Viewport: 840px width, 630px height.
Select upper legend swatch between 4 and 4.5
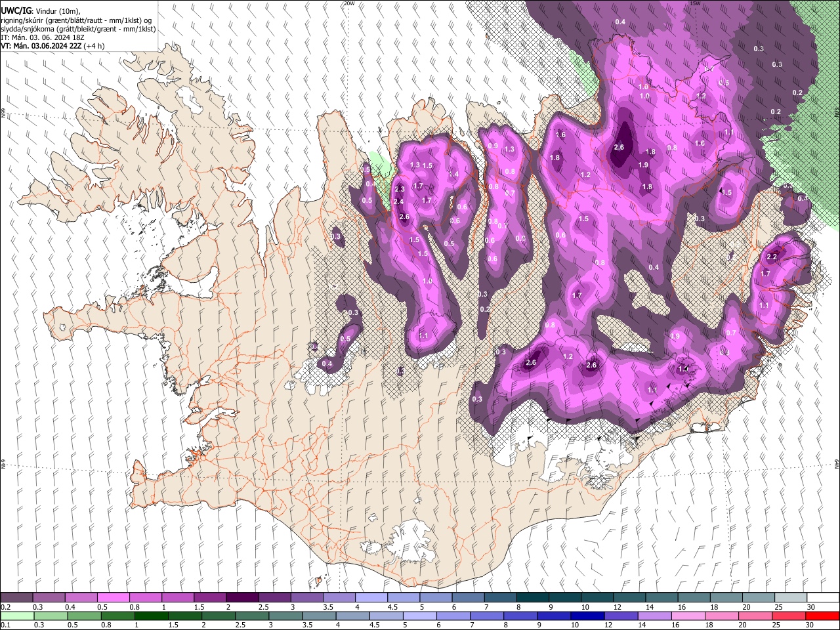(371, 598)
